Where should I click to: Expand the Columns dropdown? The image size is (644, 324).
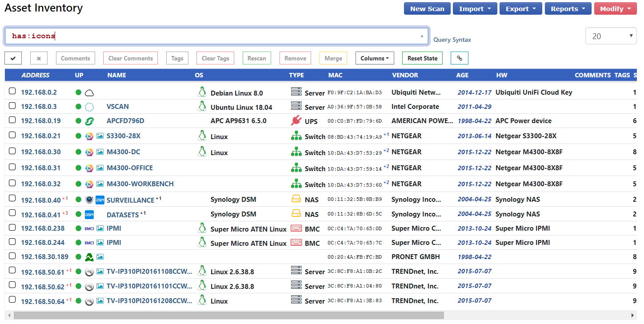coord(374,58)
